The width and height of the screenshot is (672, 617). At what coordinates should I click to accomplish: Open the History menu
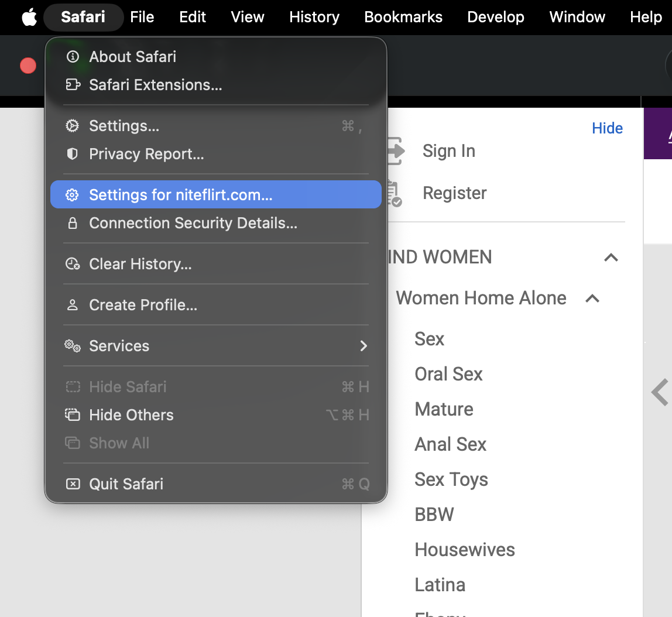point(314,17)
